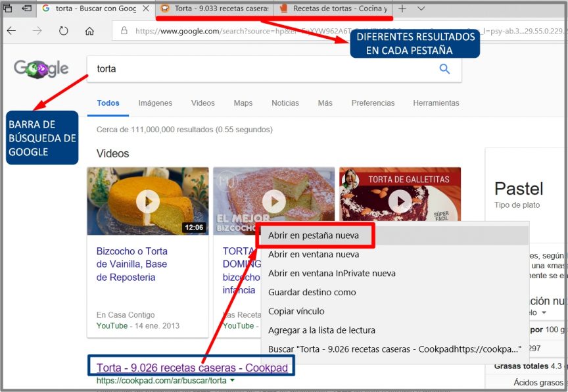Open the browser home page
The image size is (568, 392).
[89, 32]
